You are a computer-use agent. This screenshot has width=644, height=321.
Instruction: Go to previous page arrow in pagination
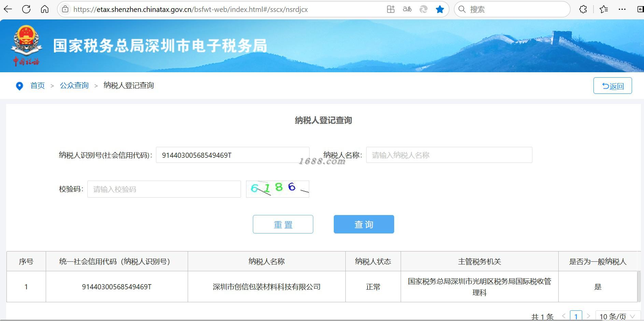click(x=564, y=316)
